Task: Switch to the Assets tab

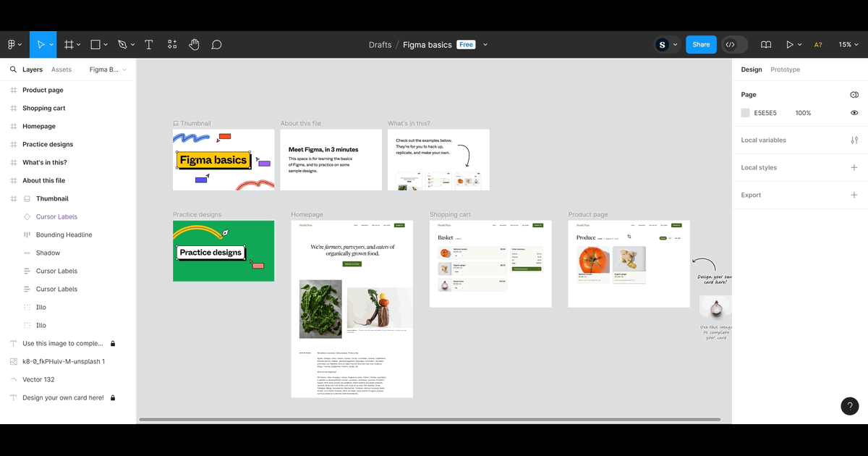Action: tap(61, 69)
